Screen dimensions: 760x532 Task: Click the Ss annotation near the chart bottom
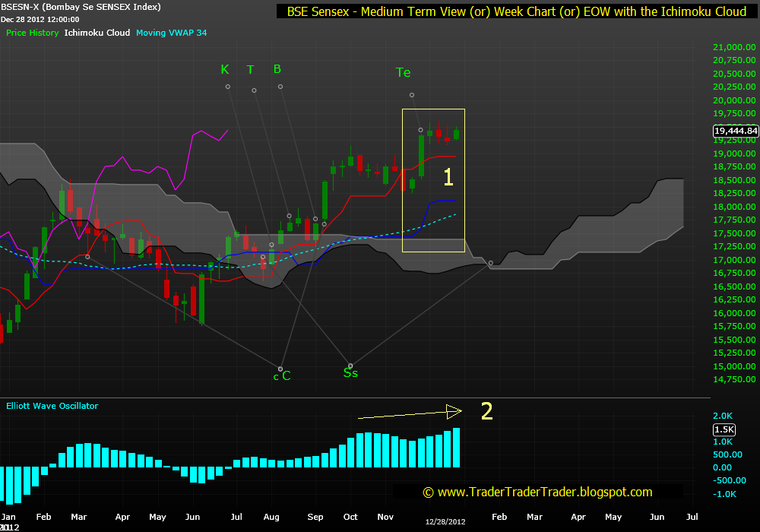[350, 372]
